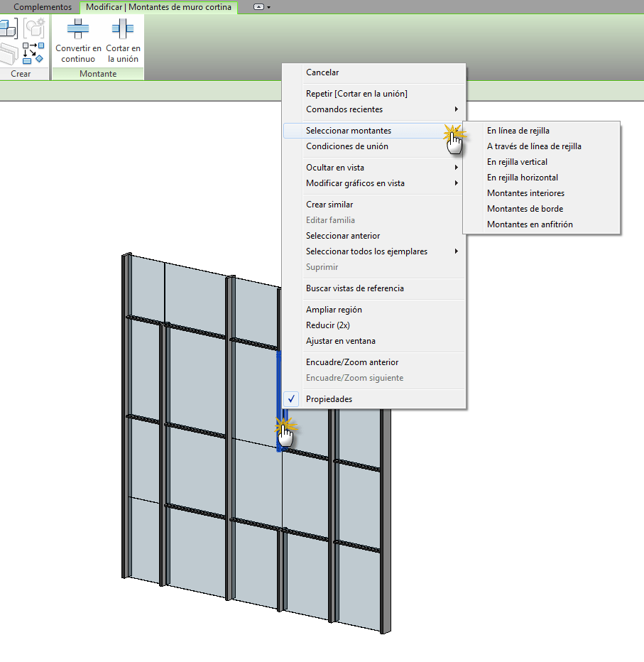Choose Encuadre/Zoom anterior

click(x=374, y=362)
